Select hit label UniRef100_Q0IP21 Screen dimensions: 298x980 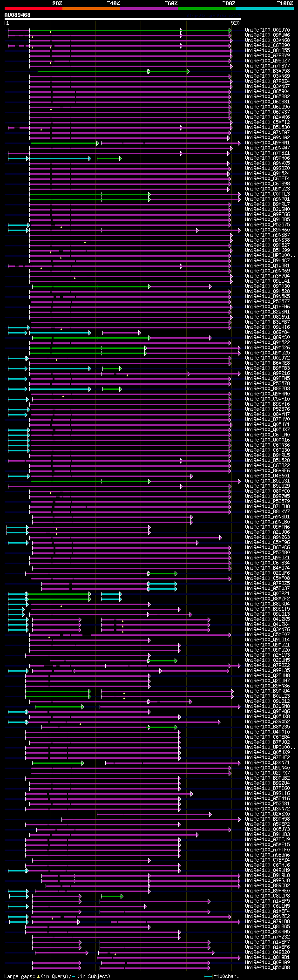(x=267, y=594)
